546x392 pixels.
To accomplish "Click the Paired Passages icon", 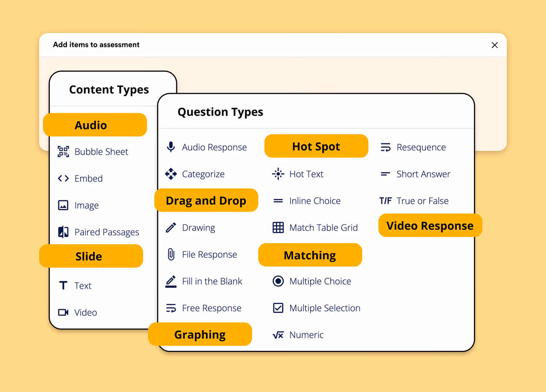I will pos(63,232).
